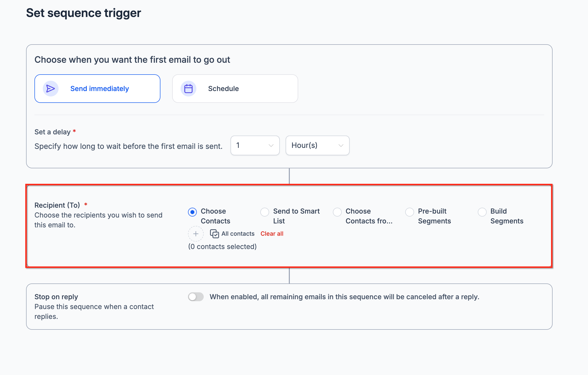Select Build Segments radio button

[x=482, y=212]
